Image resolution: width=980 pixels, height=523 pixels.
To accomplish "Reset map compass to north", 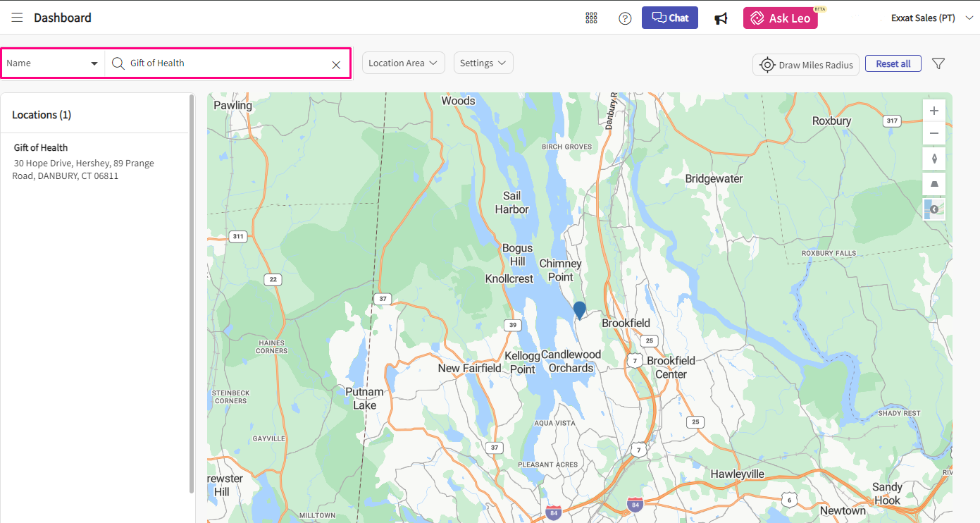I will (x=934, y=159).
